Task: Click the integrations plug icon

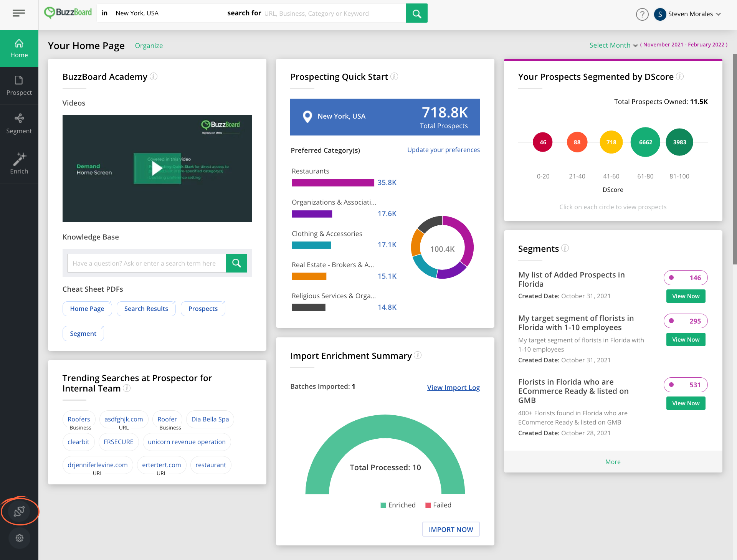Action: (19, 511)
